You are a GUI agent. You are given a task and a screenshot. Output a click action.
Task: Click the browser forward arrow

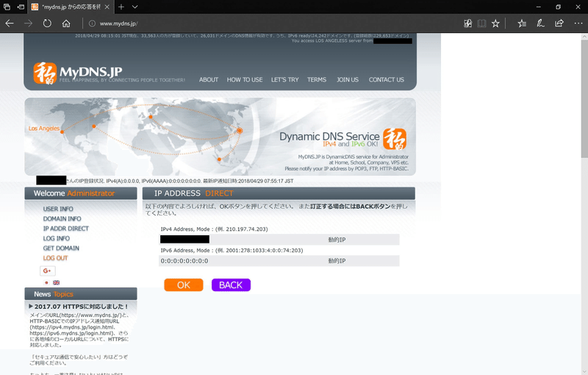[x=29, y=24]
